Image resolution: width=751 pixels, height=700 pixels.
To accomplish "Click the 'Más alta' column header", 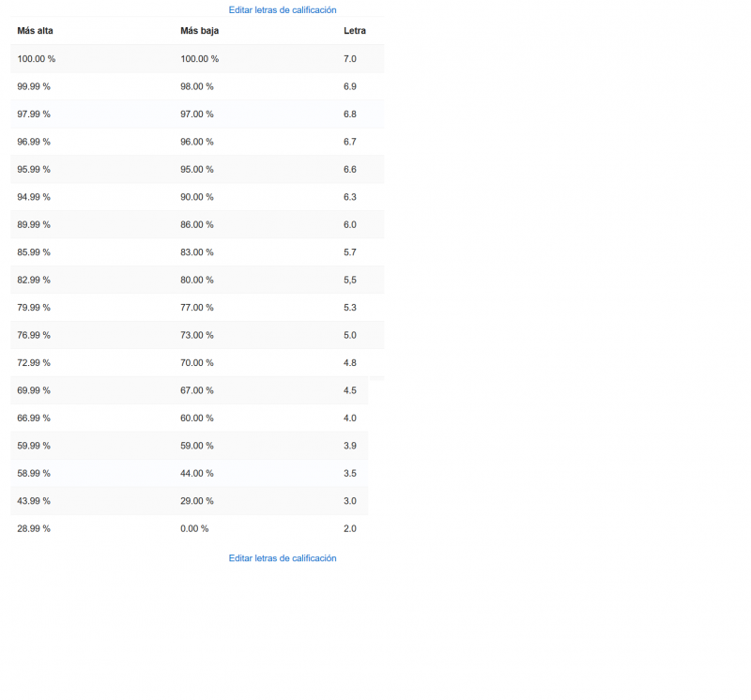I will (35, 31).
